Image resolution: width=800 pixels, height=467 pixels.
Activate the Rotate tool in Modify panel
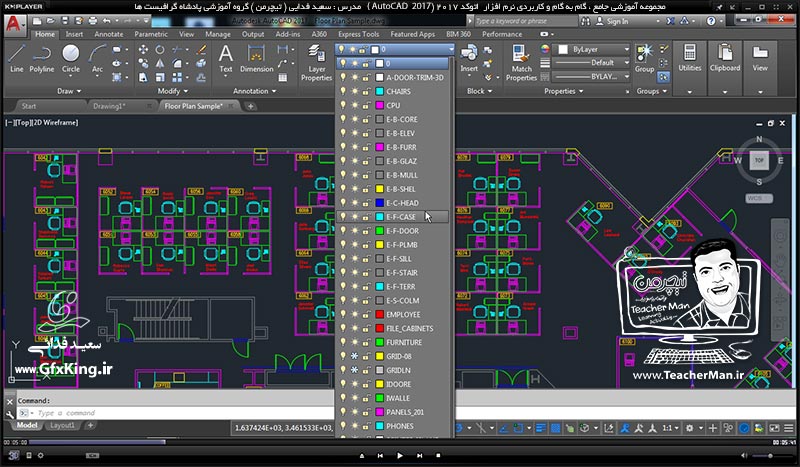click(x=160, y=50)
